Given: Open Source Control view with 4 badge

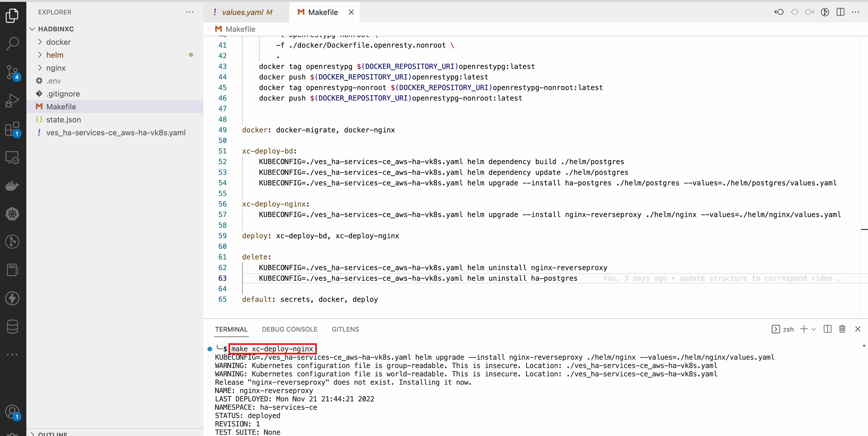Looking at the screenshot, I should [13, 72].
